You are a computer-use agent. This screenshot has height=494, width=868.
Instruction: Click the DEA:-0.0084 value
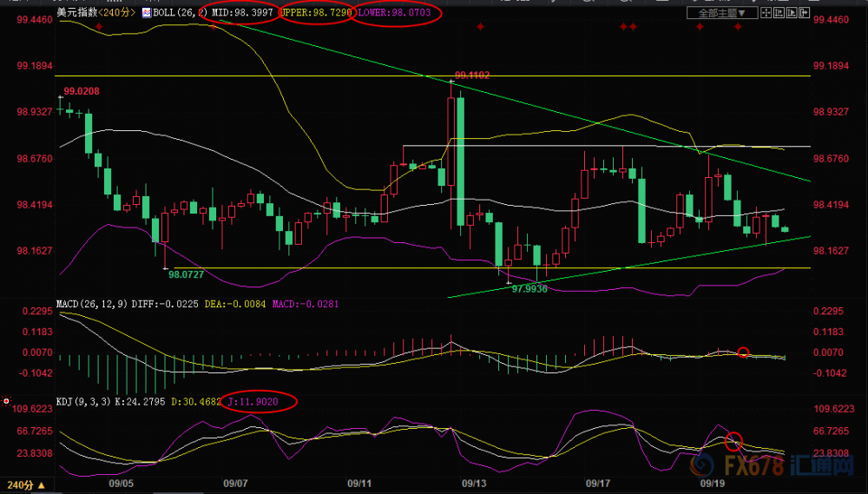coord(235,304)
